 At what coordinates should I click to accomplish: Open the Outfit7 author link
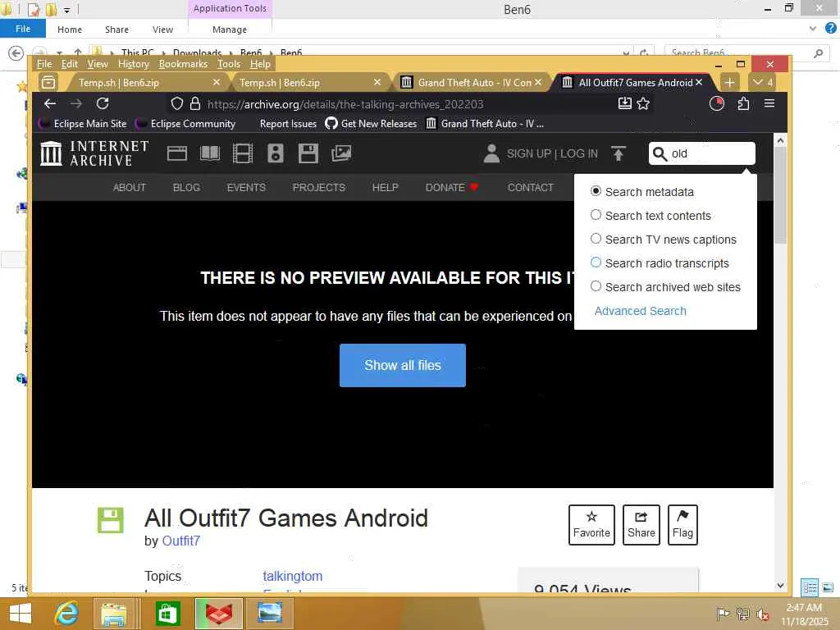[x=181, y=541]
